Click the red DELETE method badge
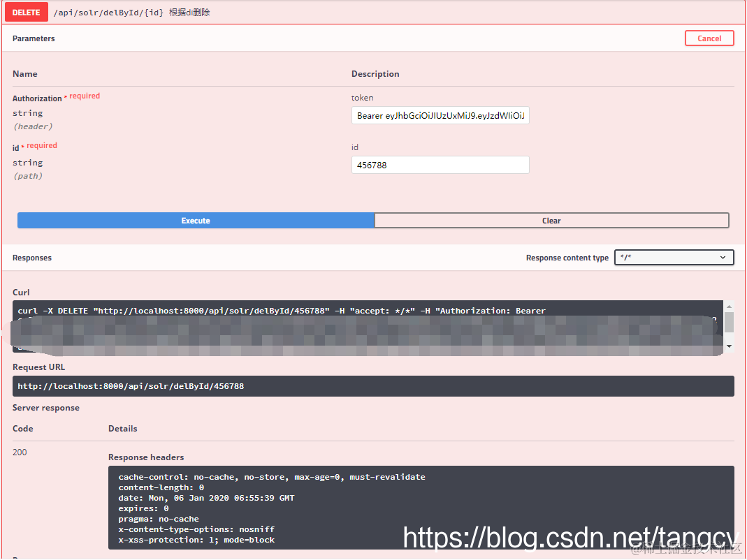Screen dimensions: 747x560 pyautogui.click(x=26, y=13)
